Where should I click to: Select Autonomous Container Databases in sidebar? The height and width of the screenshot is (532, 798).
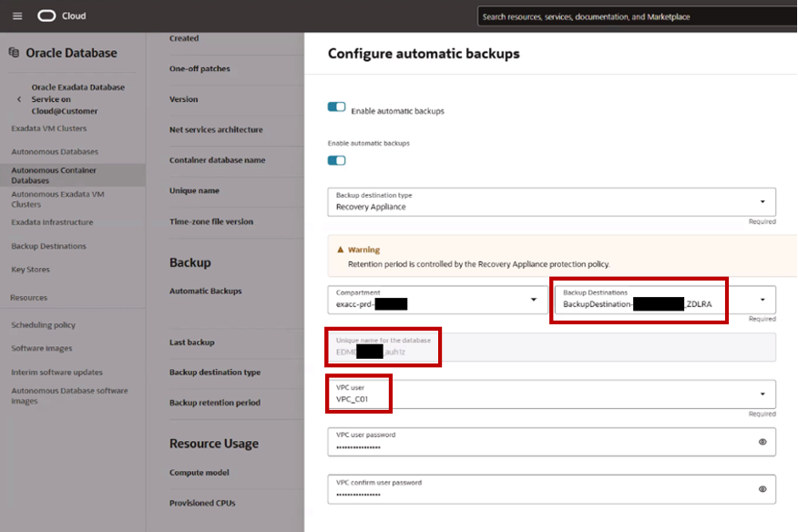click(54, 175)
